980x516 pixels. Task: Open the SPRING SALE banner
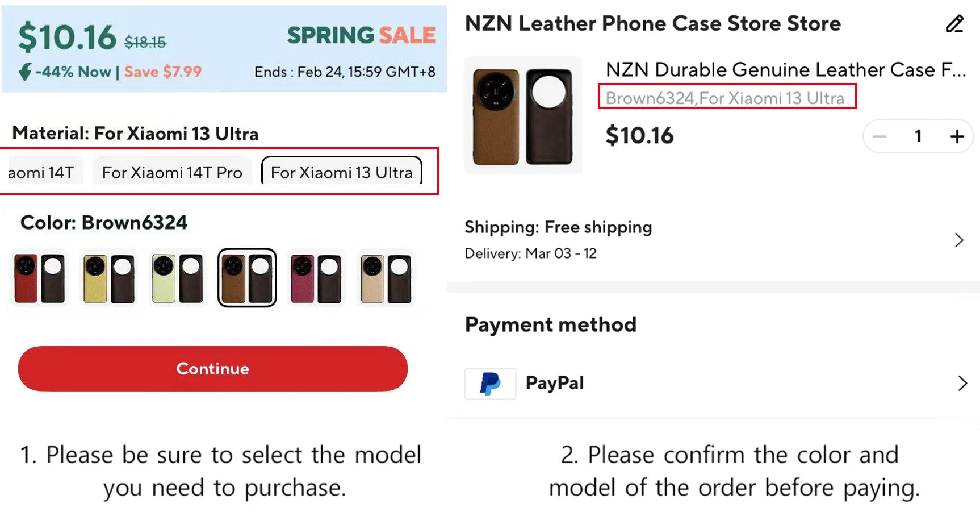coord(362,35)
